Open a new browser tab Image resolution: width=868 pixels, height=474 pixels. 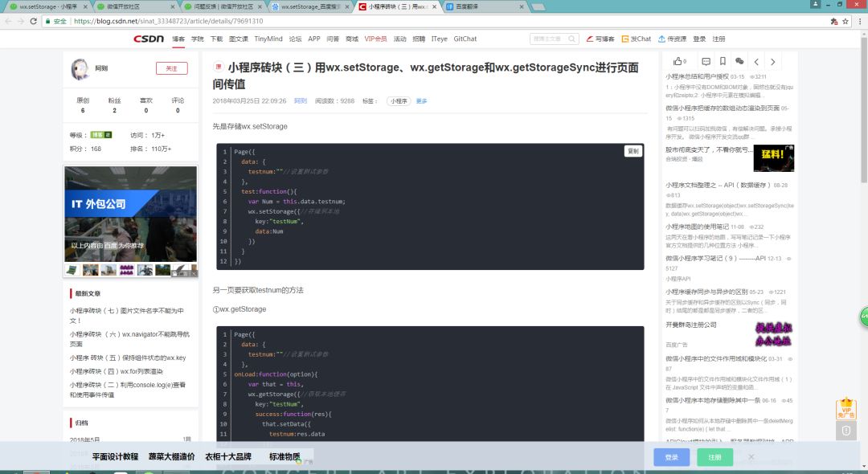(538, 6)
